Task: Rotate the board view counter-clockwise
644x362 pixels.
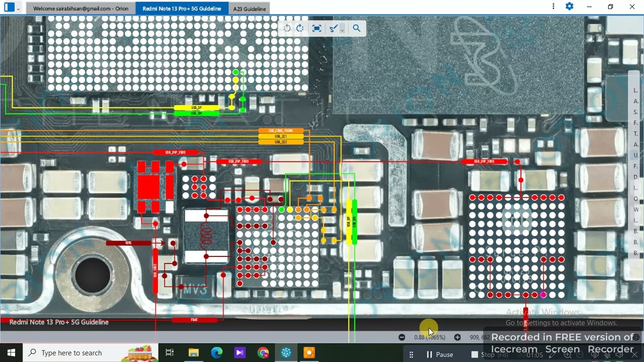Action: click(287, 28)
